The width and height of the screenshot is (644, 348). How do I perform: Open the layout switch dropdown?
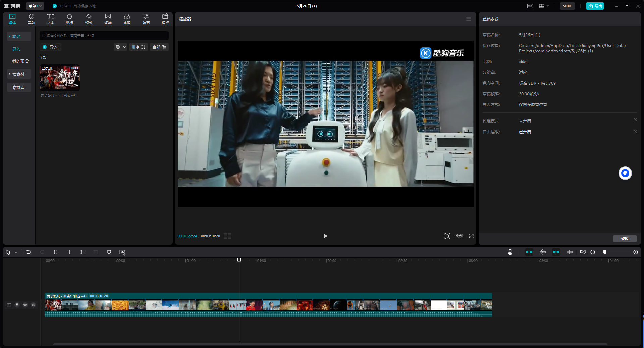(x=544, y=6)
